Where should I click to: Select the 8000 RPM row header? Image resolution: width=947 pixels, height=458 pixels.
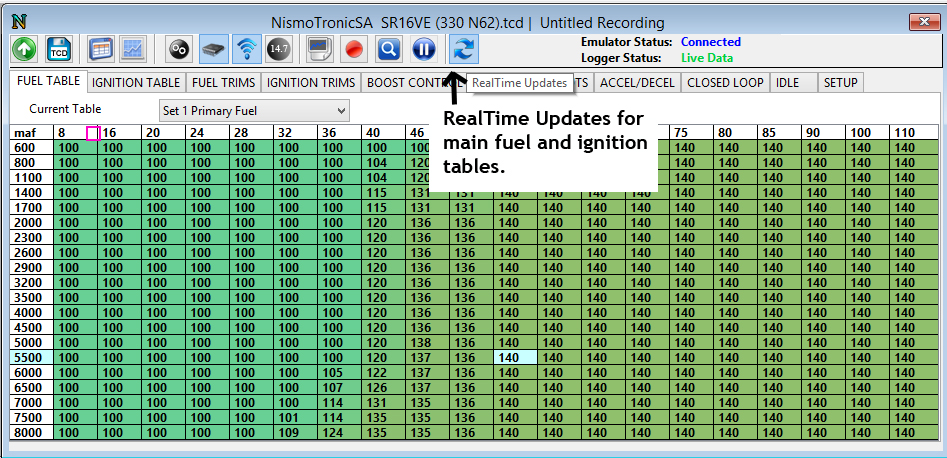point(31,433)
